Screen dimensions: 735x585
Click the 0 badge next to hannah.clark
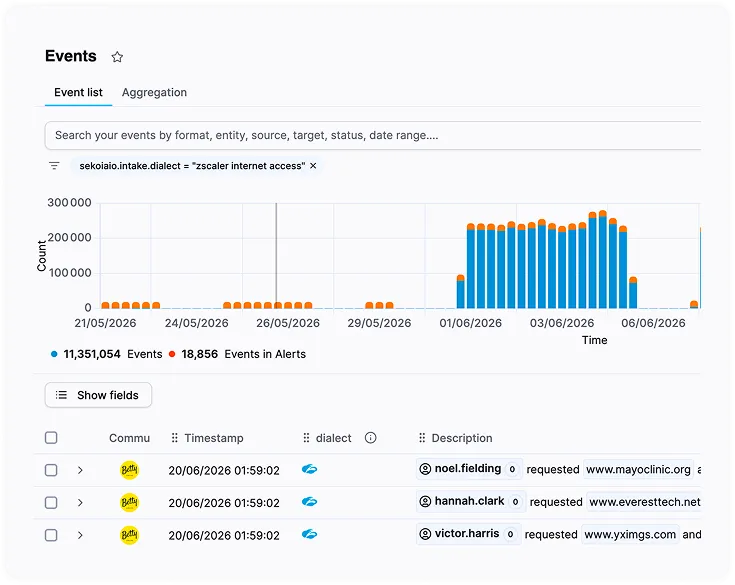point(516,502)
